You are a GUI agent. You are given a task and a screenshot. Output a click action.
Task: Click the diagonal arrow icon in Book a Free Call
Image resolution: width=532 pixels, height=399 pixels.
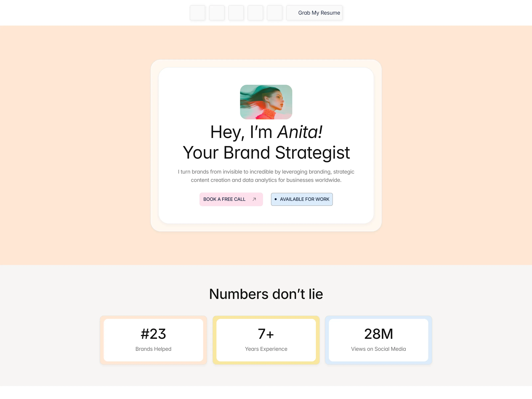click(254, 199)
